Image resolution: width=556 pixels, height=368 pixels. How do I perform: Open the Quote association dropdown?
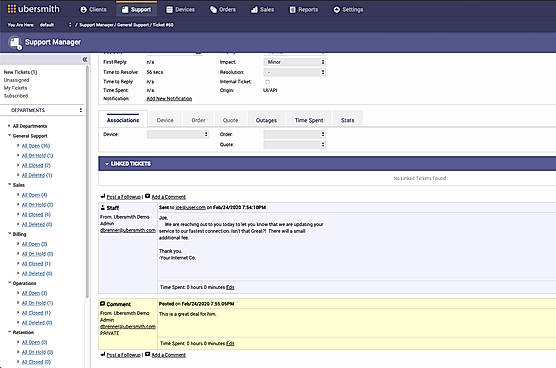pyautogui.click(x=295, y=145)
